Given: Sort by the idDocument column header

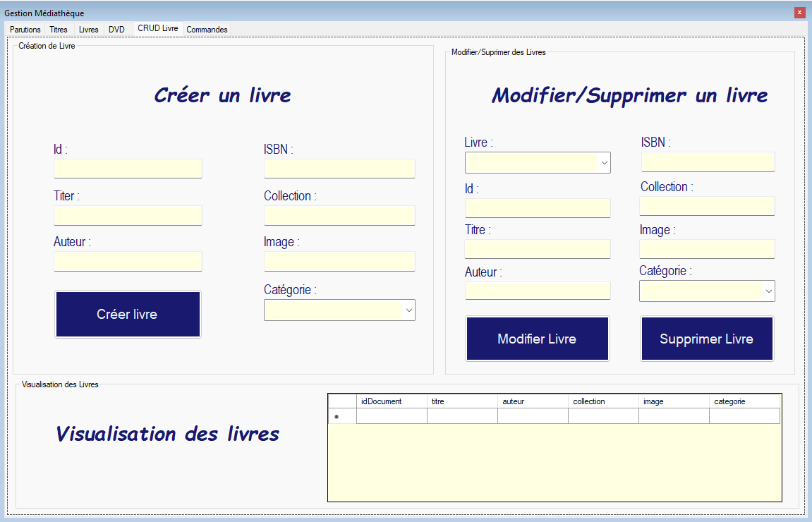Looking at the screenshot, I should click(392, 401).
